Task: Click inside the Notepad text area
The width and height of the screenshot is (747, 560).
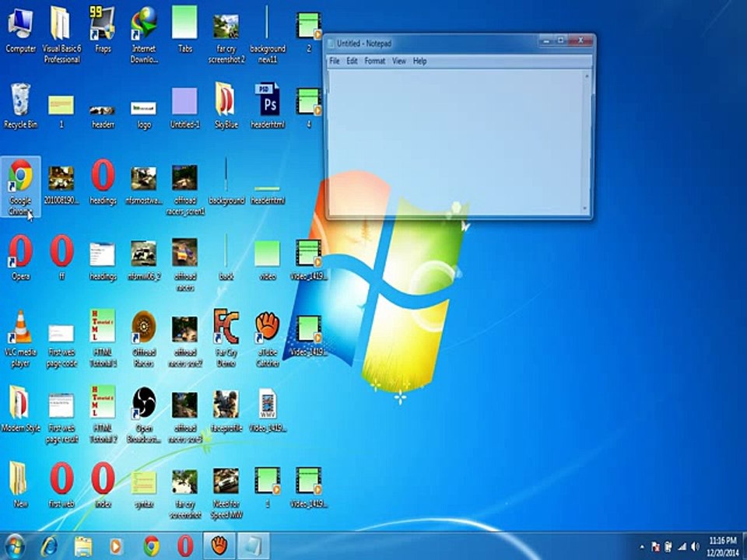Action: (455, 142)
